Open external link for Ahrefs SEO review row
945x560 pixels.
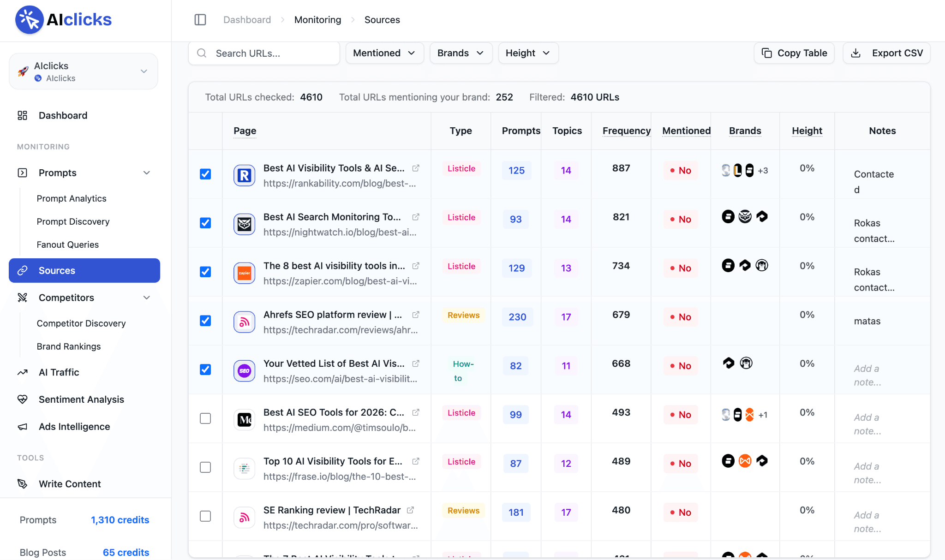416,315
